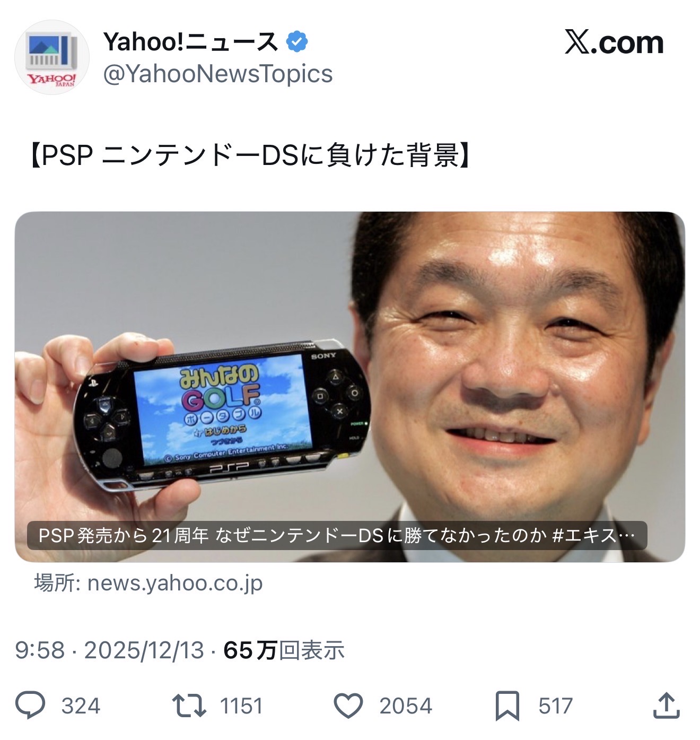Click the X.com logo
Viewport: 700px width, 740px height.
click(614, 42)
